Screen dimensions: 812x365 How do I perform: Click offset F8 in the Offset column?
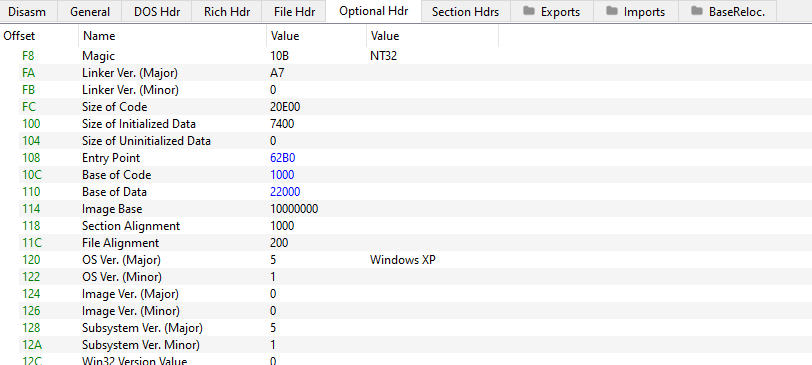pyautogui.click(x=28, y=56)
